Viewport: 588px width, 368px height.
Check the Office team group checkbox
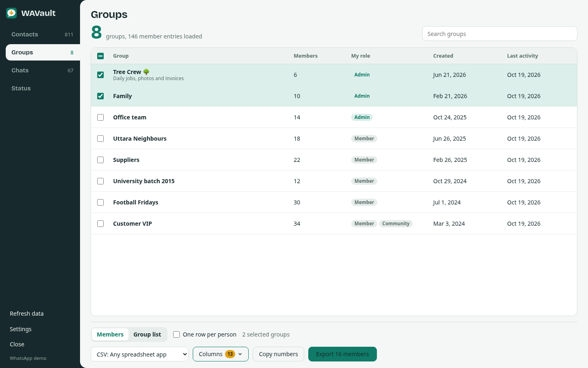[100, 117]
